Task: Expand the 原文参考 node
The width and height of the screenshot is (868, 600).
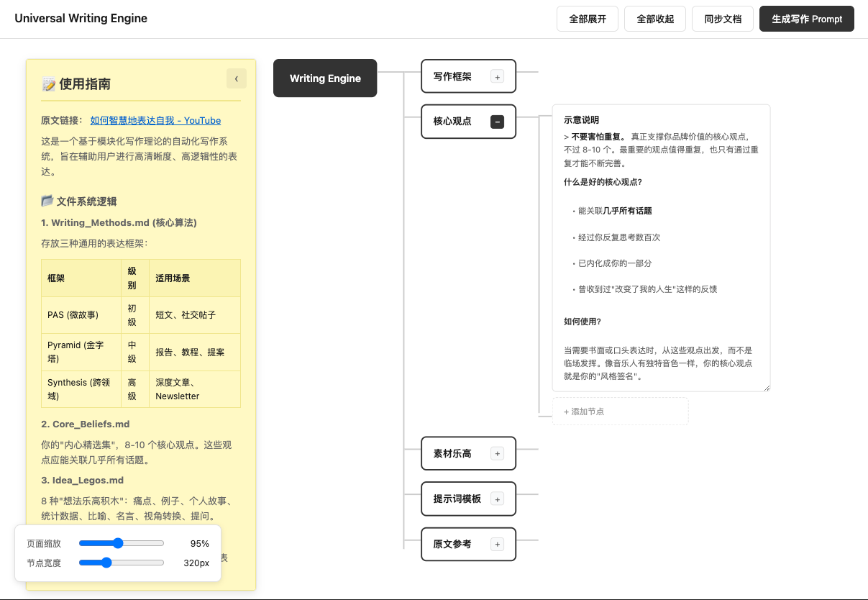Action: [x=497, y=544]
